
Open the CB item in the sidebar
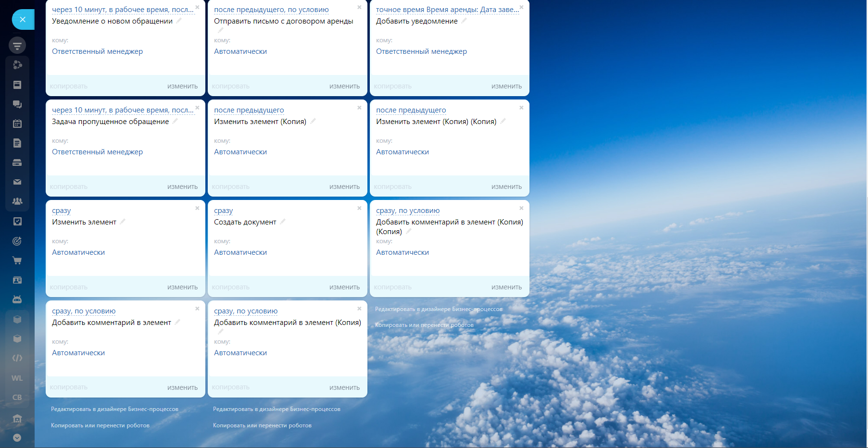tap(17, 398)
